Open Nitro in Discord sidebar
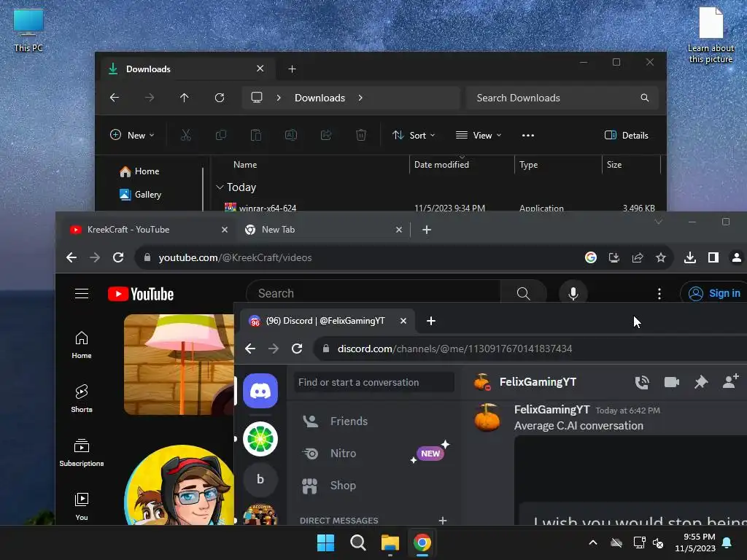 373,454
